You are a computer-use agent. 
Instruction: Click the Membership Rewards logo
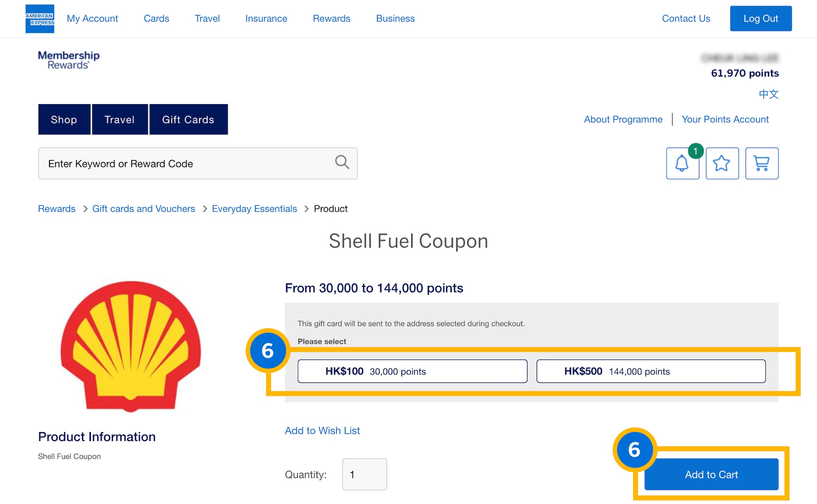pos(69,60)
